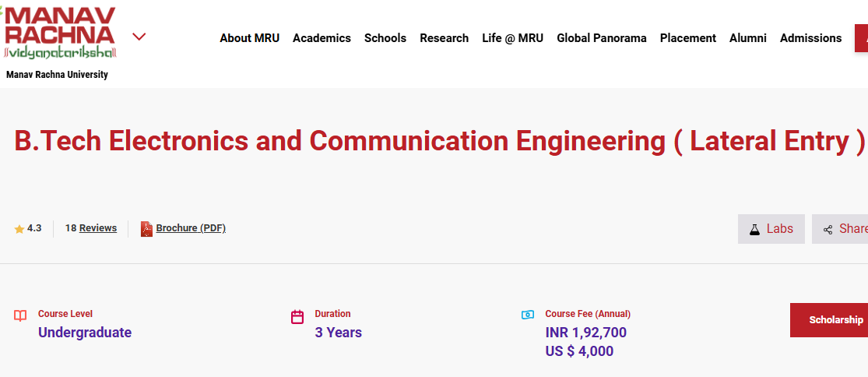868x377 pixels.
Task: Click the Course Fee money icon
Action: [528, 315]
